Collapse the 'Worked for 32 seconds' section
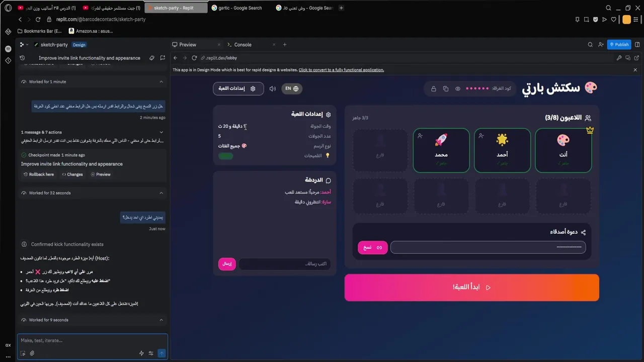Screen dimensions: 644x362 [162, 193]
